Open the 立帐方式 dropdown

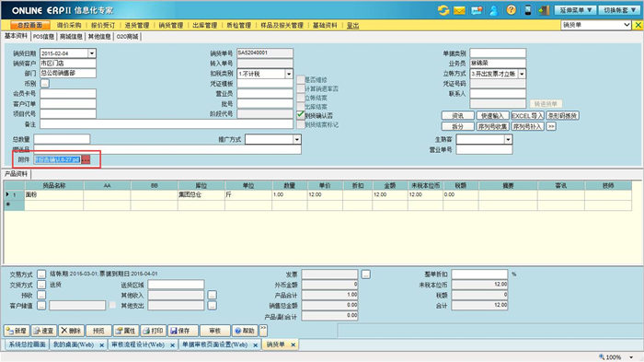522,74
